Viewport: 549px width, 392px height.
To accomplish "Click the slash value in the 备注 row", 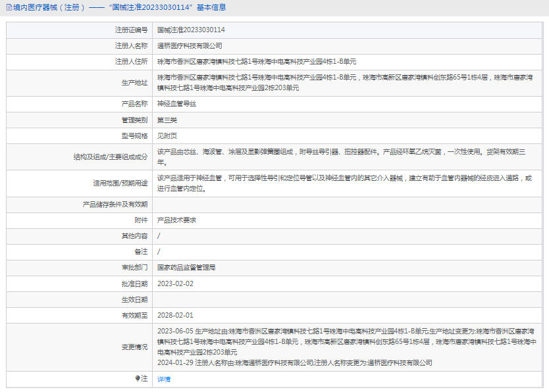I will (159, 252).
